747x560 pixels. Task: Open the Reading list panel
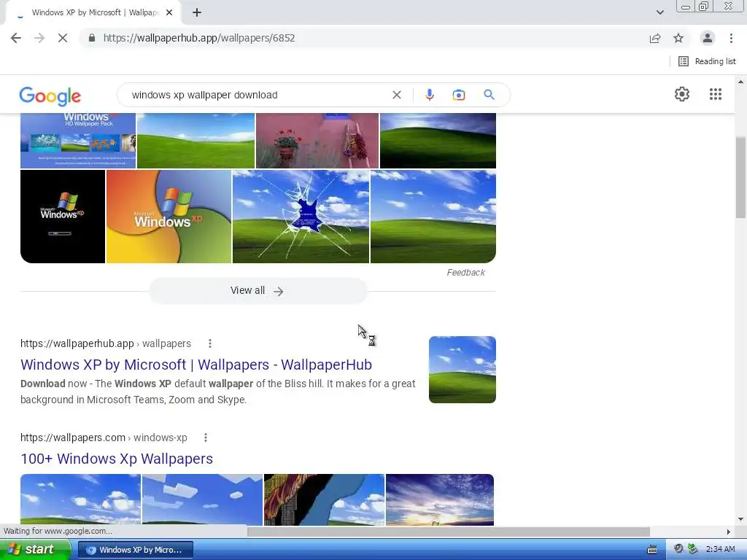click(707, 61)
